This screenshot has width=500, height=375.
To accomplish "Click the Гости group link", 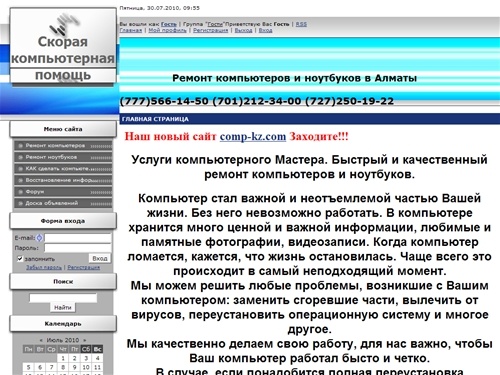I will click(x=215, y=24).
